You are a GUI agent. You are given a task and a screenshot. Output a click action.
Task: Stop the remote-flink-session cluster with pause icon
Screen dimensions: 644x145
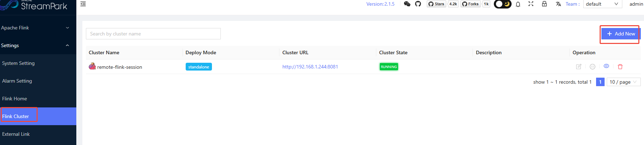click(x=593, y=67)
